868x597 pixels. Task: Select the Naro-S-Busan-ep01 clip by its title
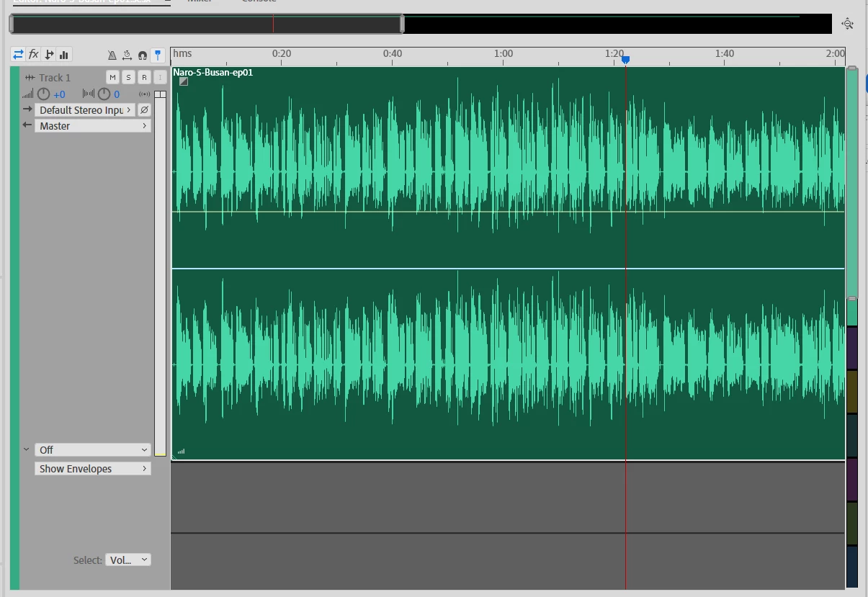213,72
